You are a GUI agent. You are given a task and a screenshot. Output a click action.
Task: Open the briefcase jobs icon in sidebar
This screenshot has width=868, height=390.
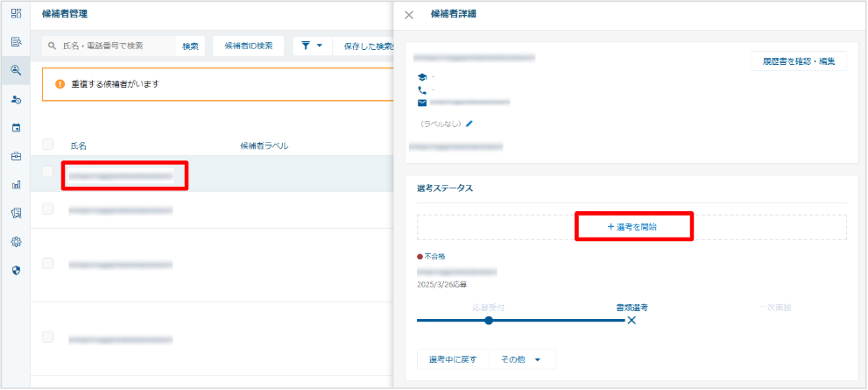coord(16,156)
